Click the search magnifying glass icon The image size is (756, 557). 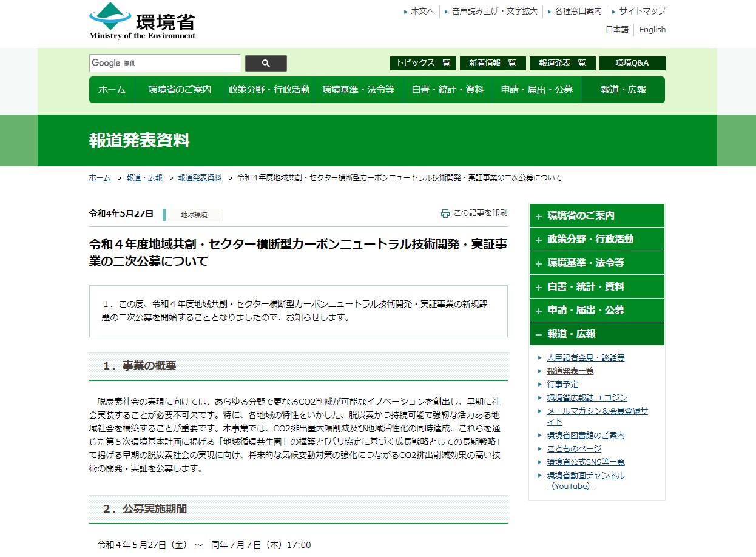point(265,63)
